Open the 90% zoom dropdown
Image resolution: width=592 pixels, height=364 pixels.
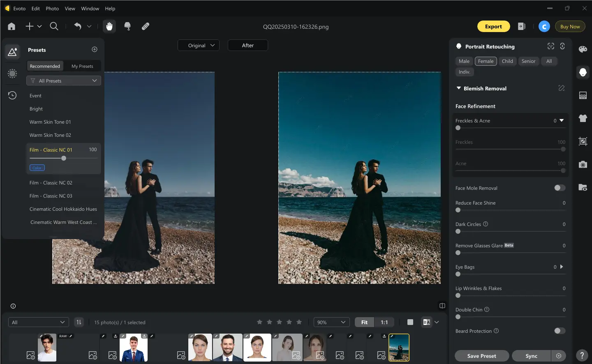tap(331, 322)
